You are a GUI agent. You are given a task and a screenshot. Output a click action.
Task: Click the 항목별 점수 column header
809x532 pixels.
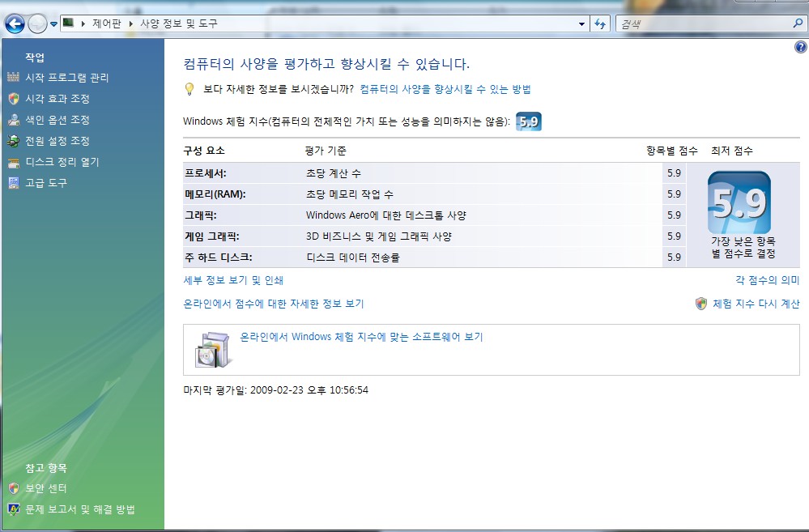coord(672,151)
